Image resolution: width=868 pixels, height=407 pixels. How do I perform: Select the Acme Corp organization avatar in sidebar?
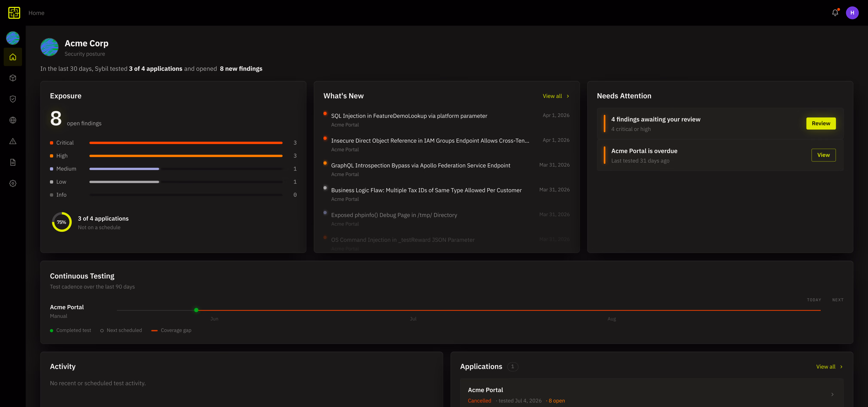(13, 38)
